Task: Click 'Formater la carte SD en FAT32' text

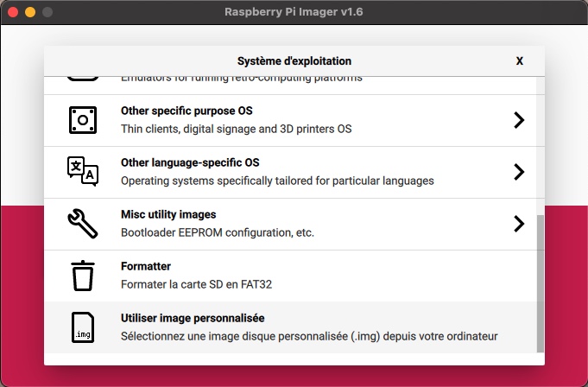Action: [196, 284]
